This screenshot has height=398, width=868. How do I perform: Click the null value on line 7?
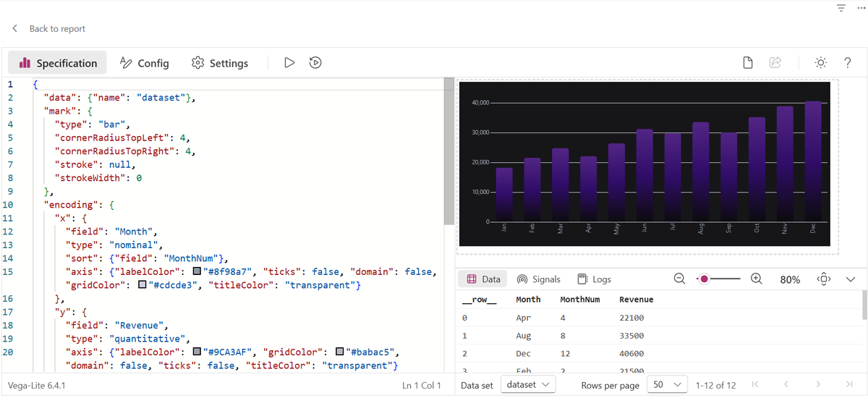pos(119,164)
